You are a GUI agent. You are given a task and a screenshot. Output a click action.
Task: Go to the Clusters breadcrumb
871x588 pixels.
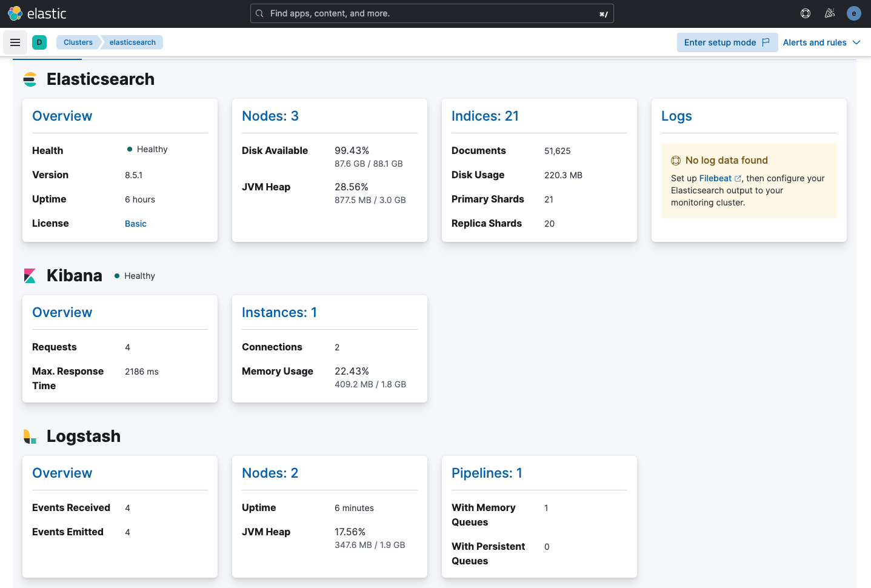click(78, 42)
